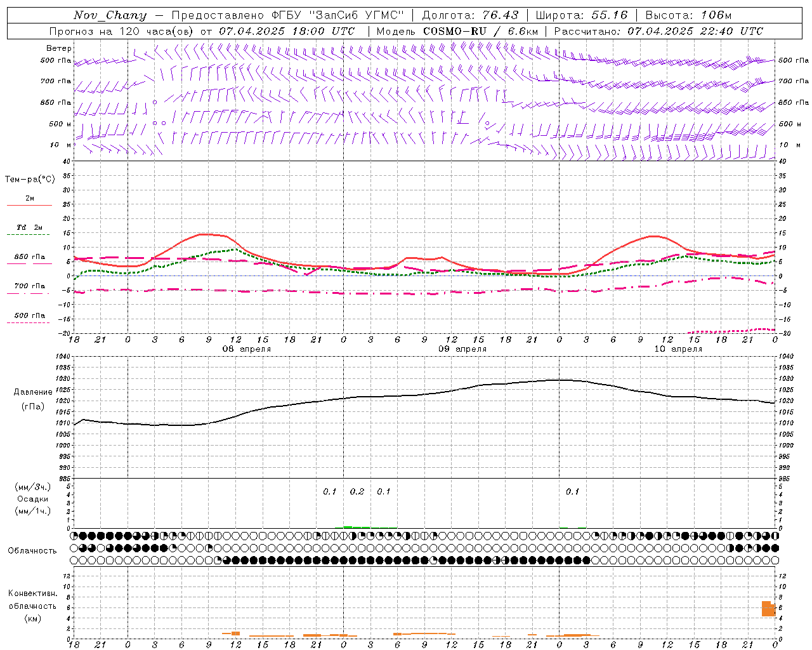812x650 pixels.
Task: Click the "Высота: 106м" elevation text
Action: tap(688, 15)
